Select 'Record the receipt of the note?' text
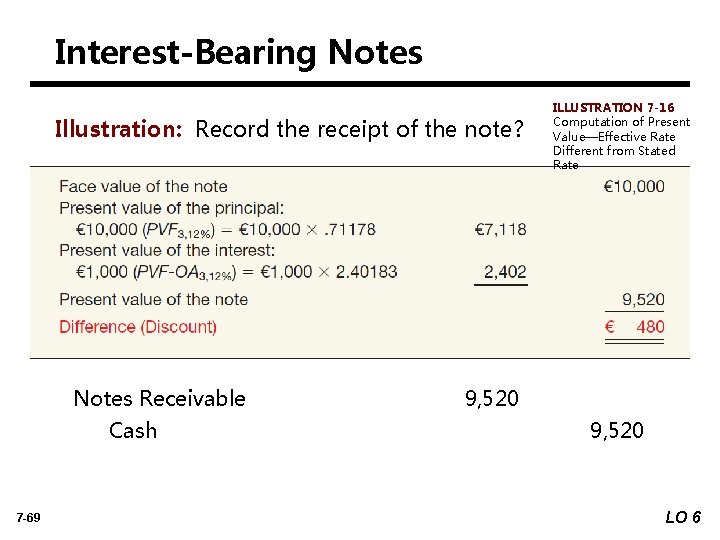The height and width of the screenshot is (540, 720). coord(359,129)
